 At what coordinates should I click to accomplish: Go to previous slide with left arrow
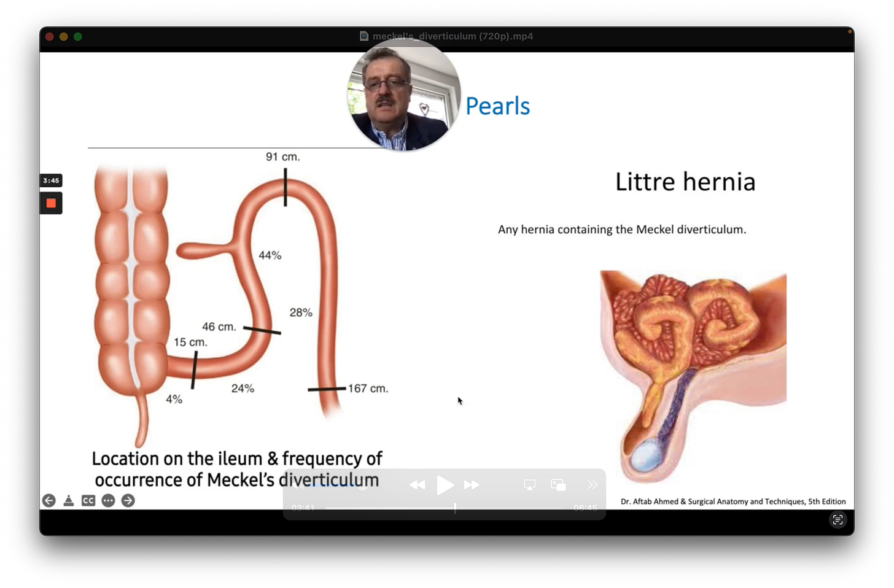pos(49,501)
